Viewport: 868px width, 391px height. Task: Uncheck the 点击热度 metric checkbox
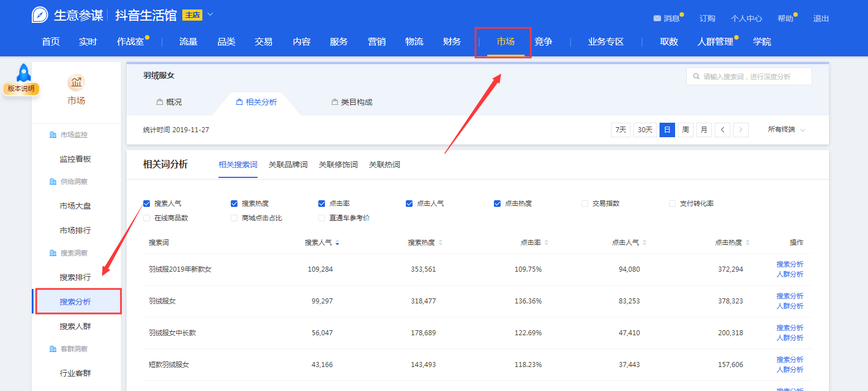click(x=497, y=204)
